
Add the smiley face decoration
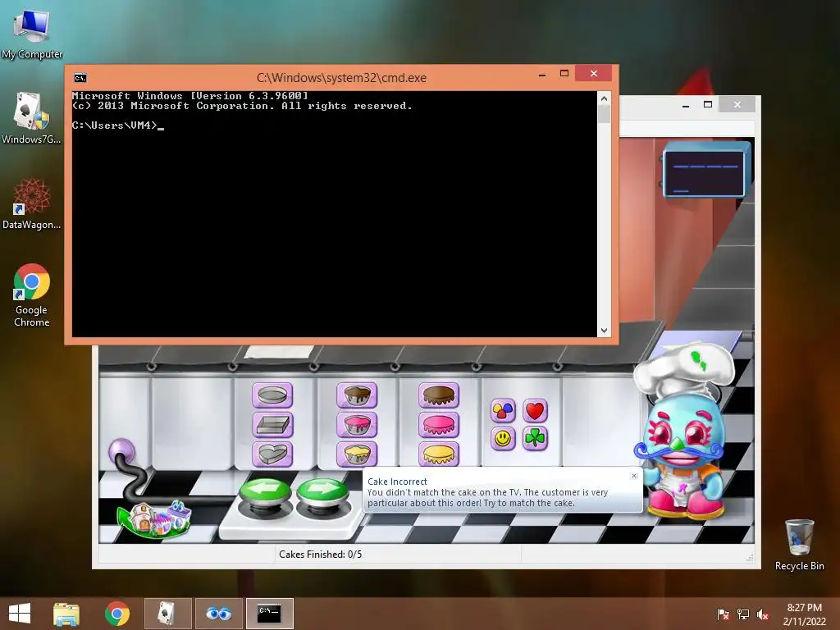(x=503, y=439)
